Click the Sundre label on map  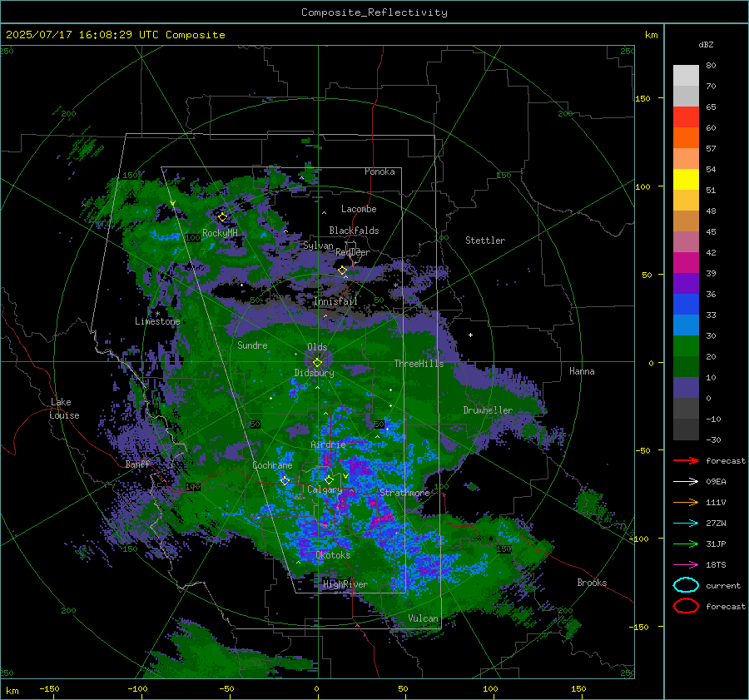[x=252, y=345]
